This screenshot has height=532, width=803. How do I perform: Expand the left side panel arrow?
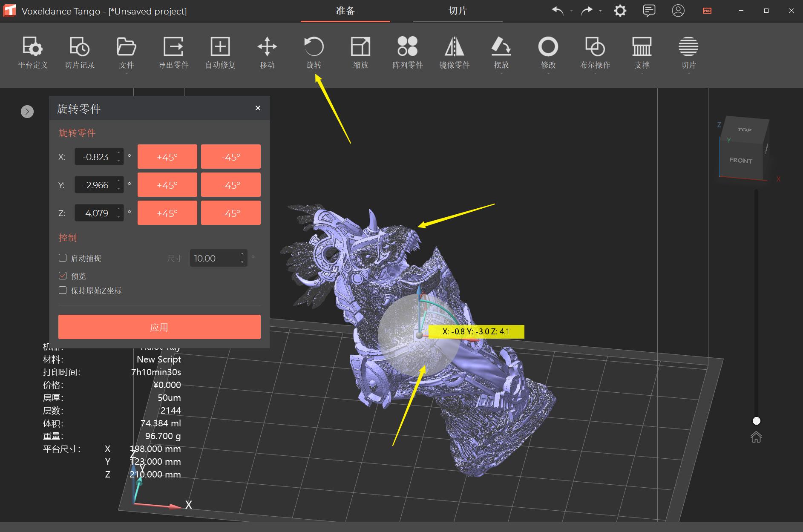(27, 111)
